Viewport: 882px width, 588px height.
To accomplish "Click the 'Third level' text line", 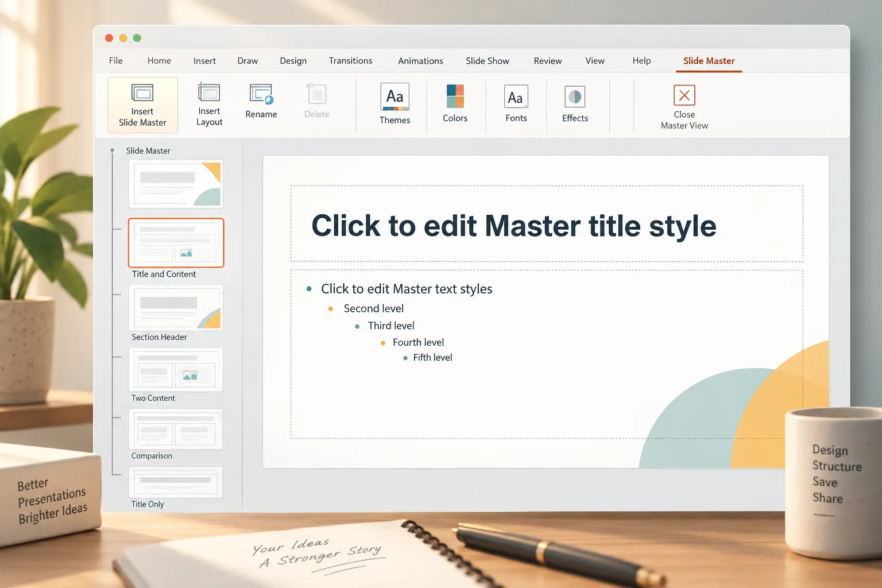I will 391,326.
